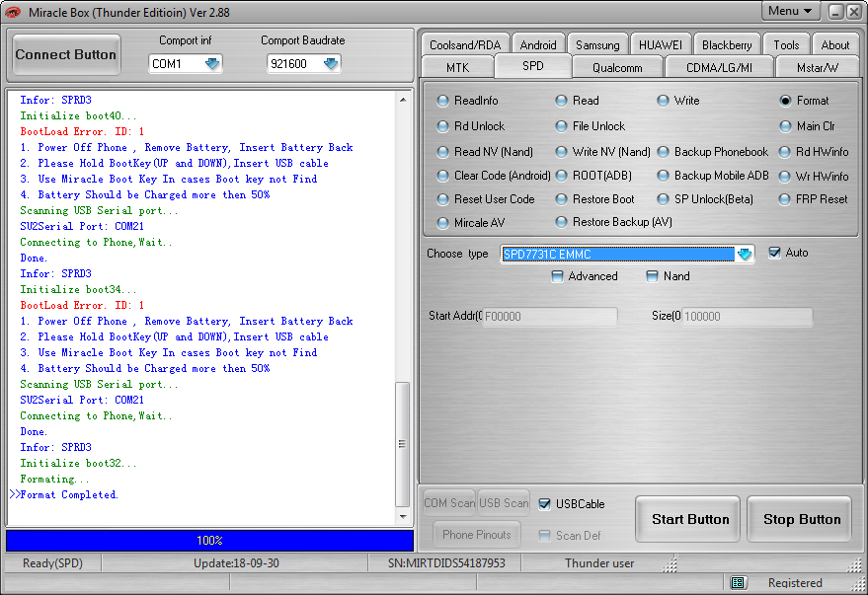868x595 pixels.
Task: Open Phone Pinouts
Action: tap(477, 535)
